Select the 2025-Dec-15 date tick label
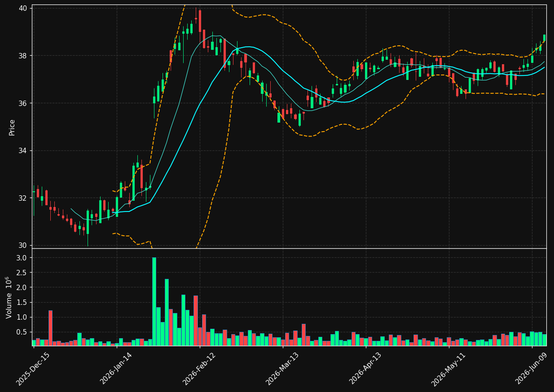Image resolution: width=554 pixels, height=392 pixels. coord(33,368)
